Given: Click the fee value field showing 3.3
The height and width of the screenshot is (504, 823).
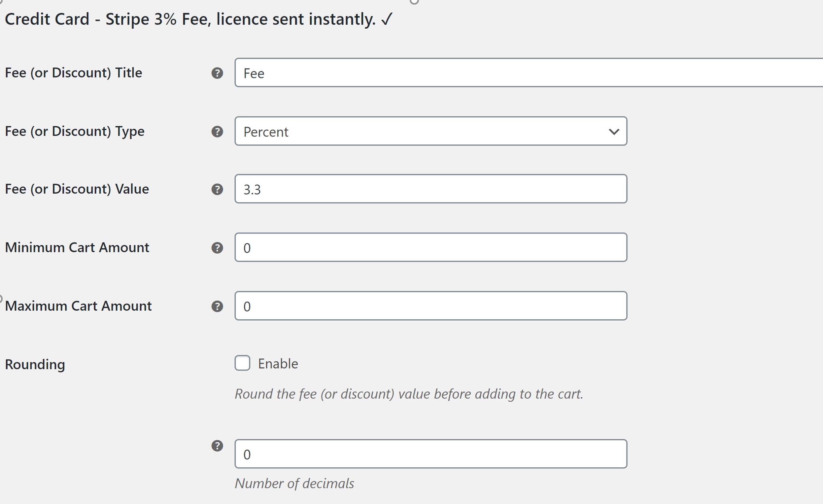Looking at the screenshot, I should (x=430, y=189).
